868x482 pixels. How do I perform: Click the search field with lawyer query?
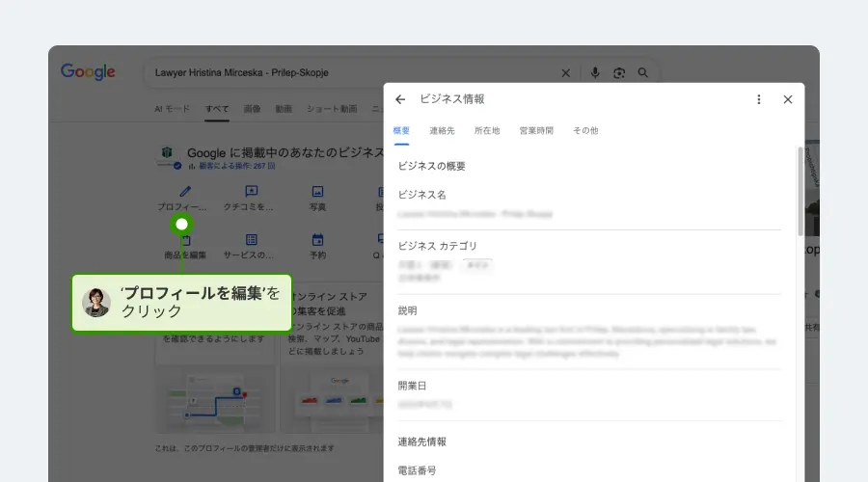coord(347,72)
